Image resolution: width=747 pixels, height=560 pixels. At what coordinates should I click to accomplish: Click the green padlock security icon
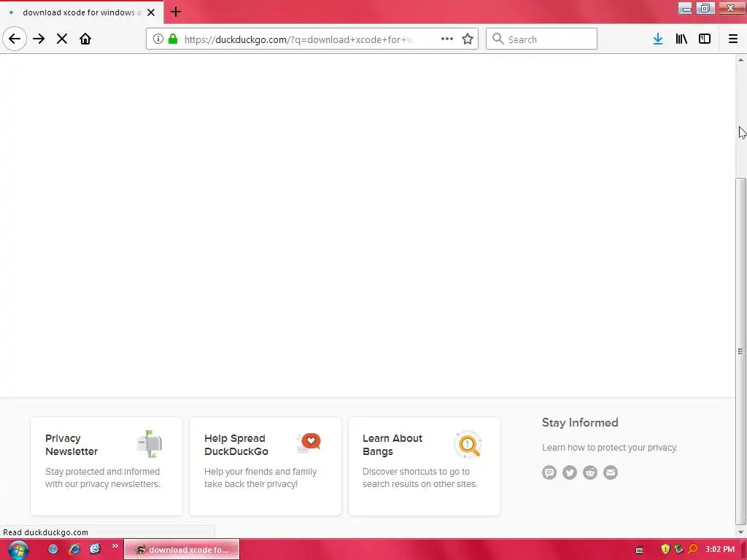(173, 39)
